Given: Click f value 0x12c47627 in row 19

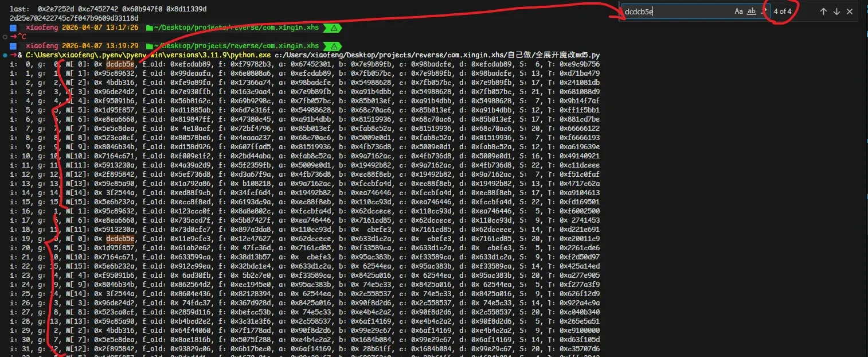Looking at the screenshot, I should pyautogui.click(x=251, y=239).
